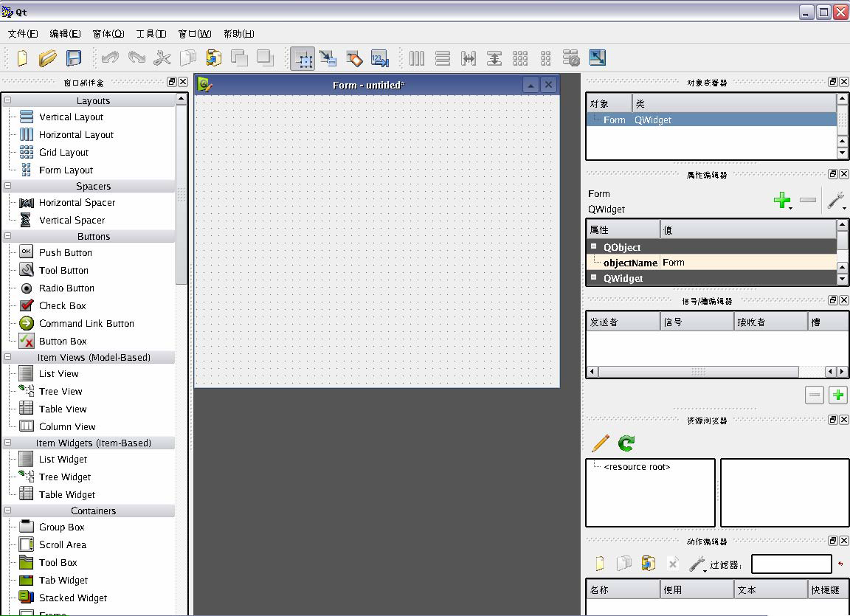850x616 pixels.
Task: Select the Check Box widget
Action: tap(62, 305)
